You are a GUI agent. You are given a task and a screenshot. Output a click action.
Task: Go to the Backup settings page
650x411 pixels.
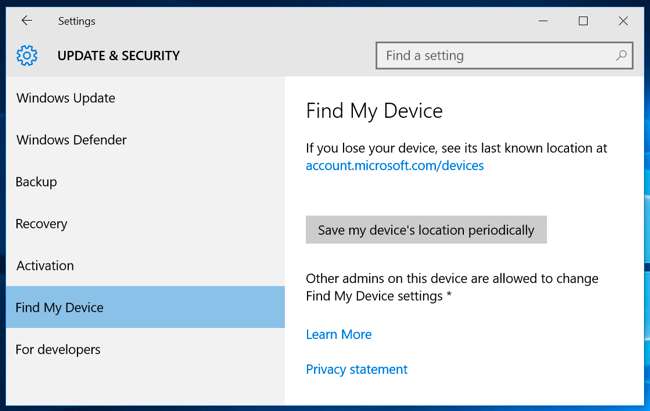(36, 182)
